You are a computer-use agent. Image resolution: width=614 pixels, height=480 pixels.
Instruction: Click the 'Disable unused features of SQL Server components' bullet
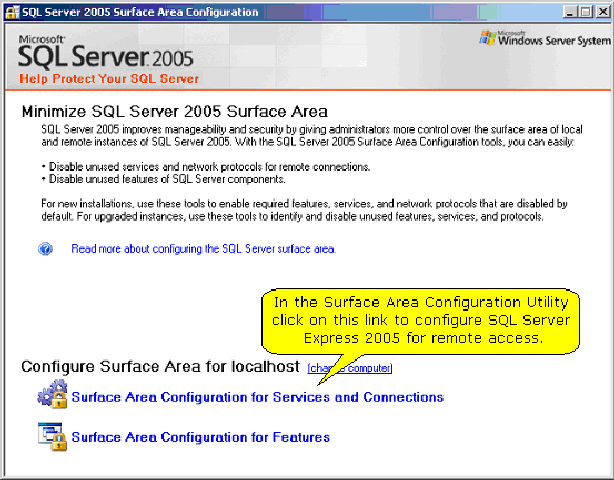(163, 179)
